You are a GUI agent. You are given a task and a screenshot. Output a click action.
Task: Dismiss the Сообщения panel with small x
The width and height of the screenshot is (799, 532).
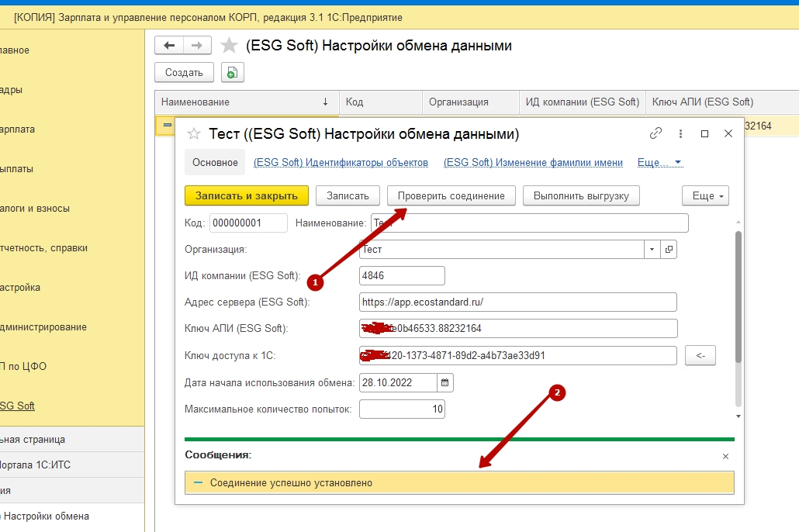725,457
